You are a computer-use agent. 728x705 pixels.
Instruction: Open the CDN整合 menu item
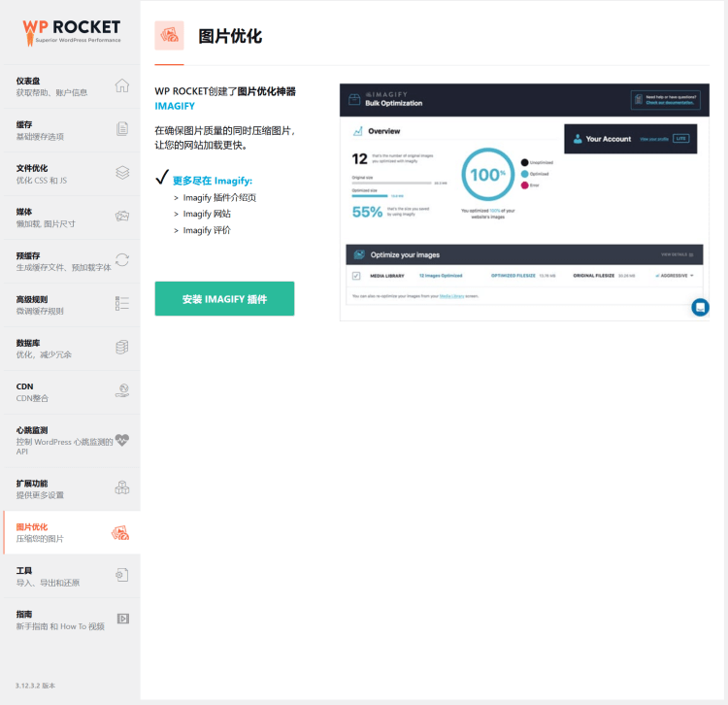tap(72, 392)
